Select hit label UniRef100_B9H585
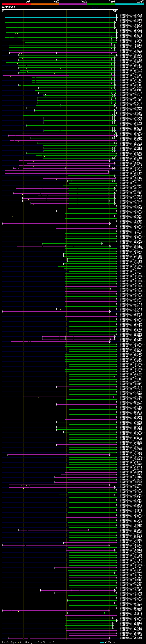The image size is (146, 644). [131, 37]
